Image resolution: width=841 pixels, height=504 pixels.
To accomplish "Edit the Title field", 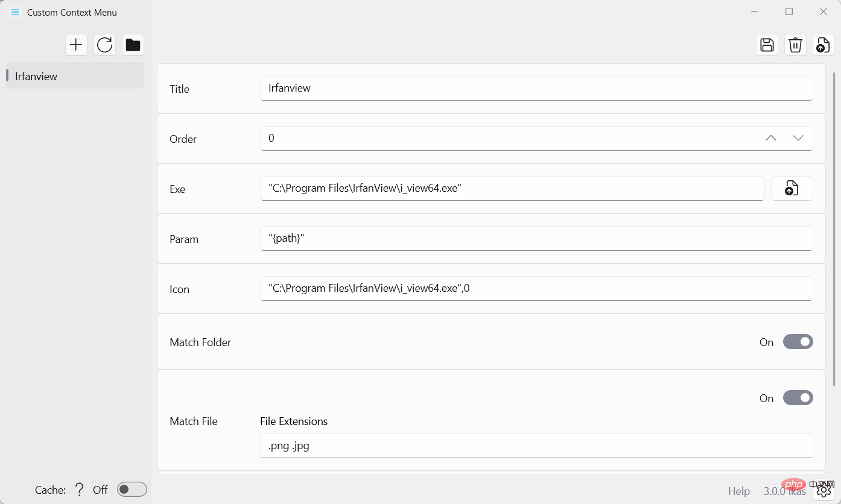I will (x=536, y=88).
